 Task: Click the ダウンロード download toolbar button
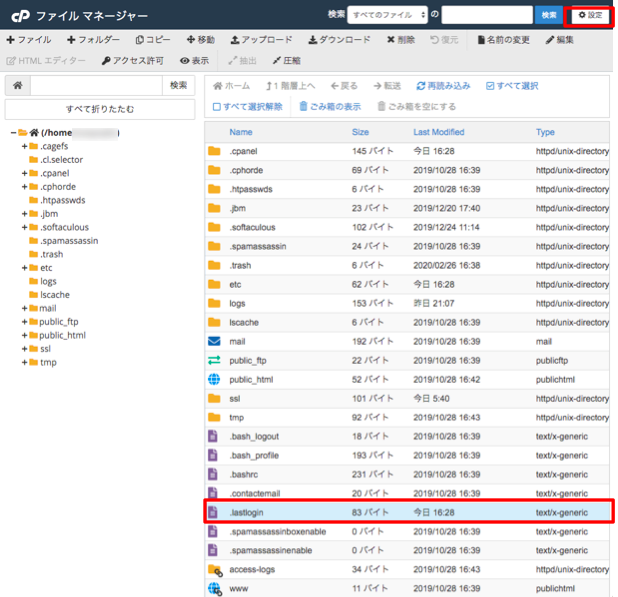point(340,40)
